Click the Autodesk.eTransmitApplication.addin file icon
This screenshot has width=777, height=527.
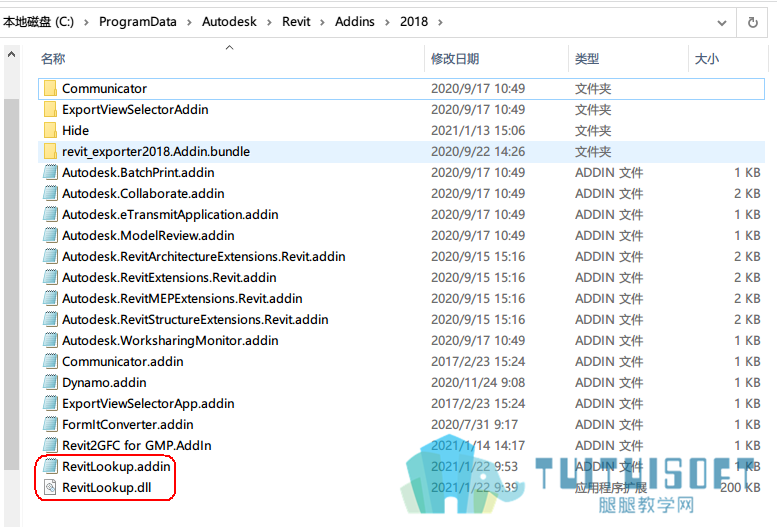[x=50, y=214]
